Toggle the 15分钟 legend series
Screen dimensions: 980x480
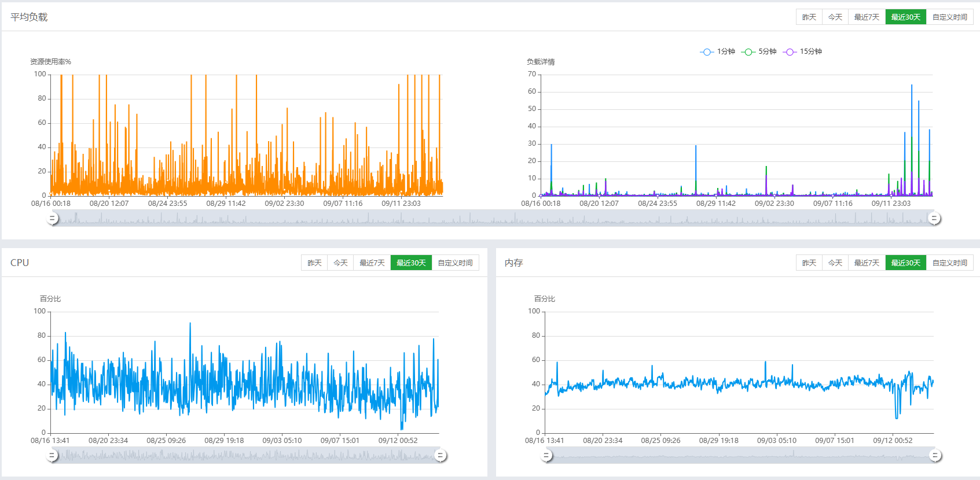(x=802, y=51)
